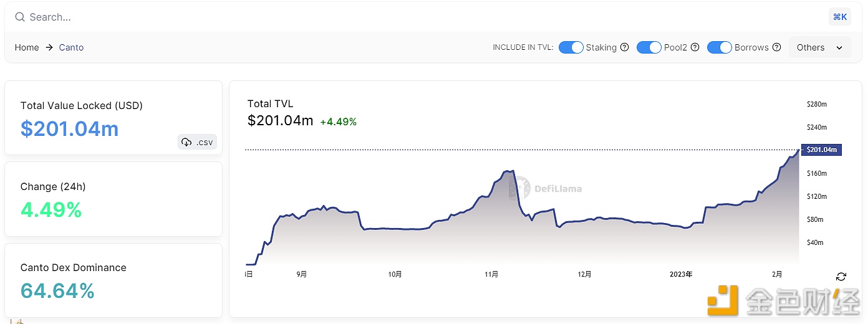Viewport: 868px width, 324px height.
Task: Click the Pool2 help question icon
Action: [695, 47]
